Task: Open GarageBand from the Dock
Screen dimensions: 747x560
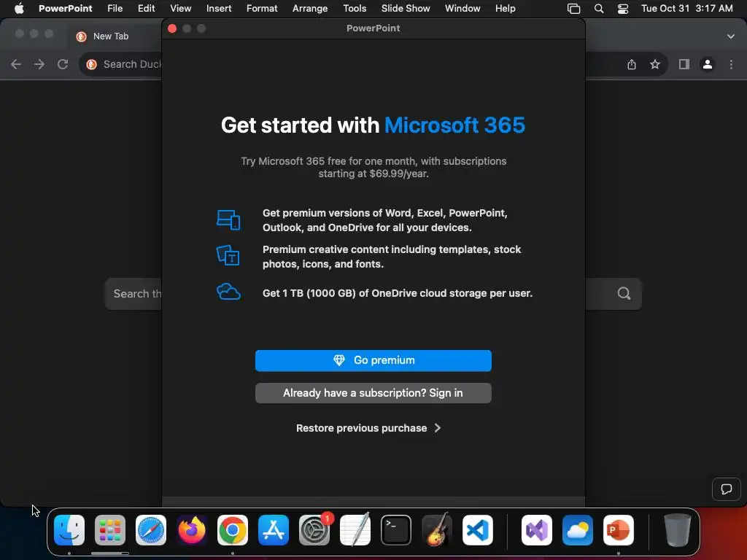Action: [x=437, y=530]
